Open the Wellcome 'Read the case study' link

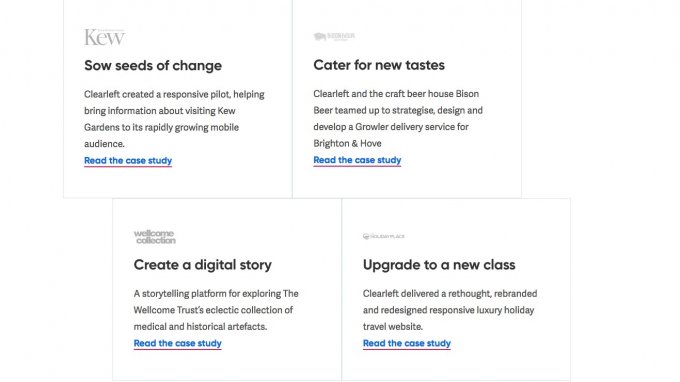click(177, 343)
